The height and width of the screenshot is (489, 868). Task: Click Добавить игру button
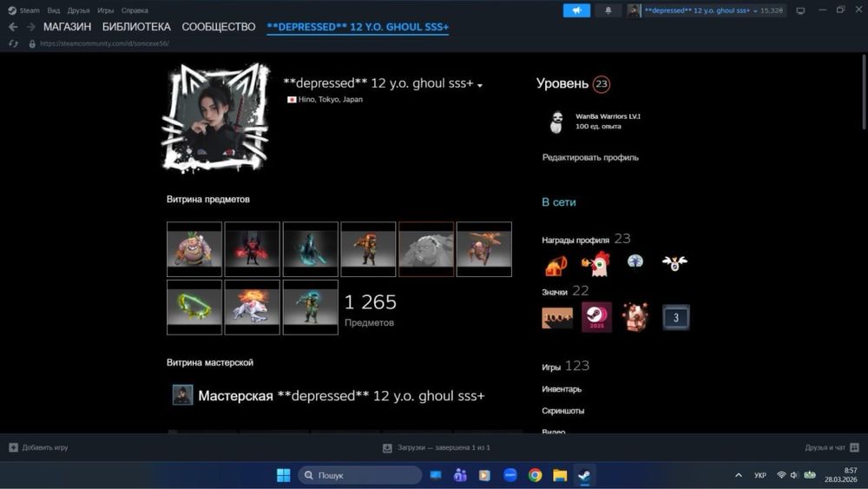pos(39,447)
